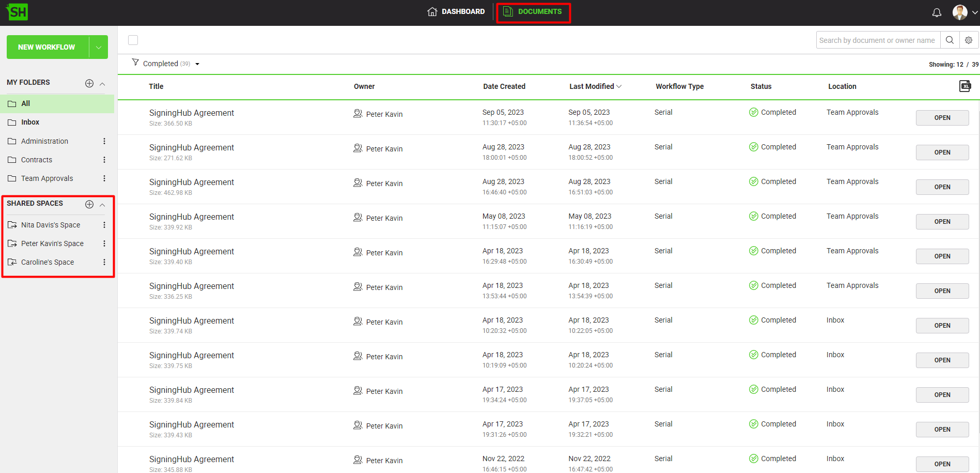The width and height of the screenshot is (980, 473).
Task: Click the export to Excel icon
Action: [965, 86]
